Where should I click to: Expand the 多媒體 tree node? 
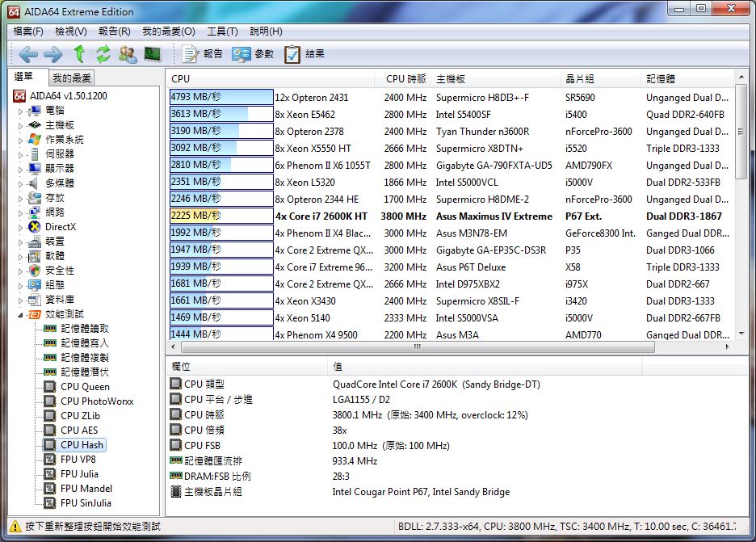(x=20, y=183)
